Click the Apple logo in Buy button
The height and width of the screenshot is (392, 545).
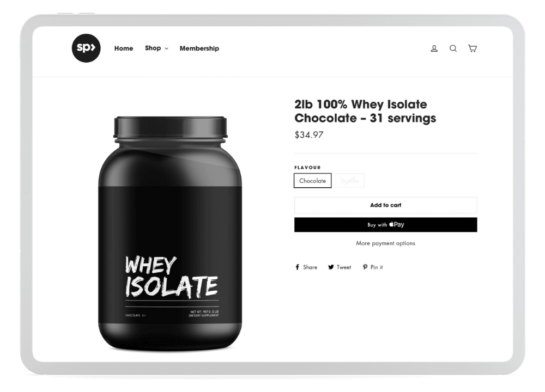[x=391, y=224]
